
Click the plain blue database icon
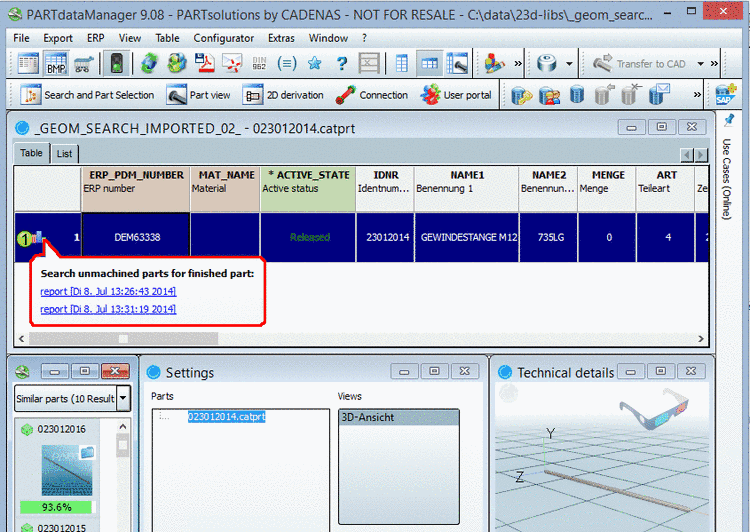click(577, 95)
